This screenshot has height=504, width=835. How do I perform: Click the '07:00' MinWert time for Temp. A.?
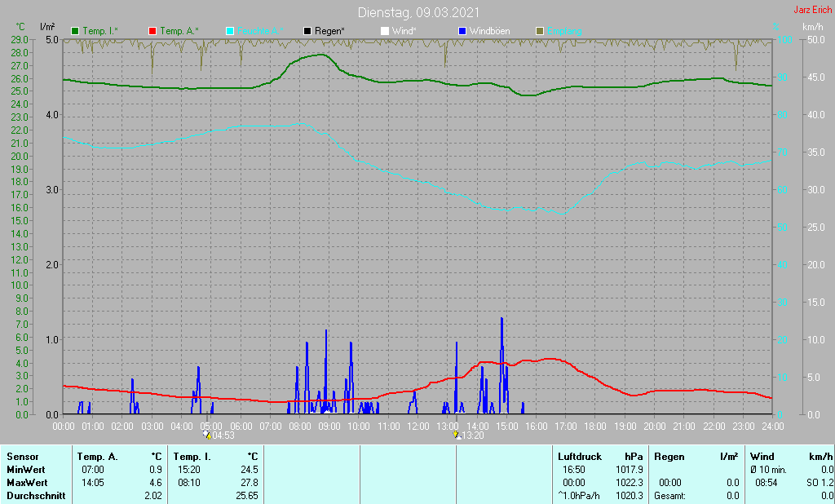coord(93,470)
